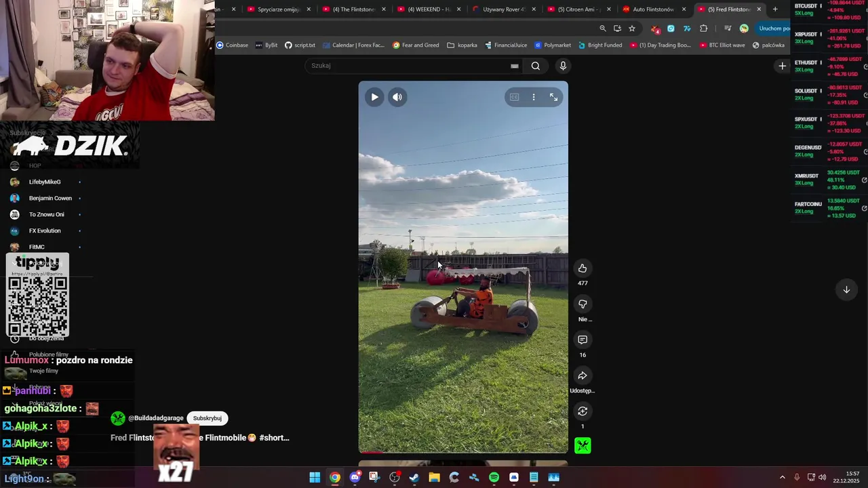Click the YouTube create plus button
868x488 pixels.
tap(782, 66)
